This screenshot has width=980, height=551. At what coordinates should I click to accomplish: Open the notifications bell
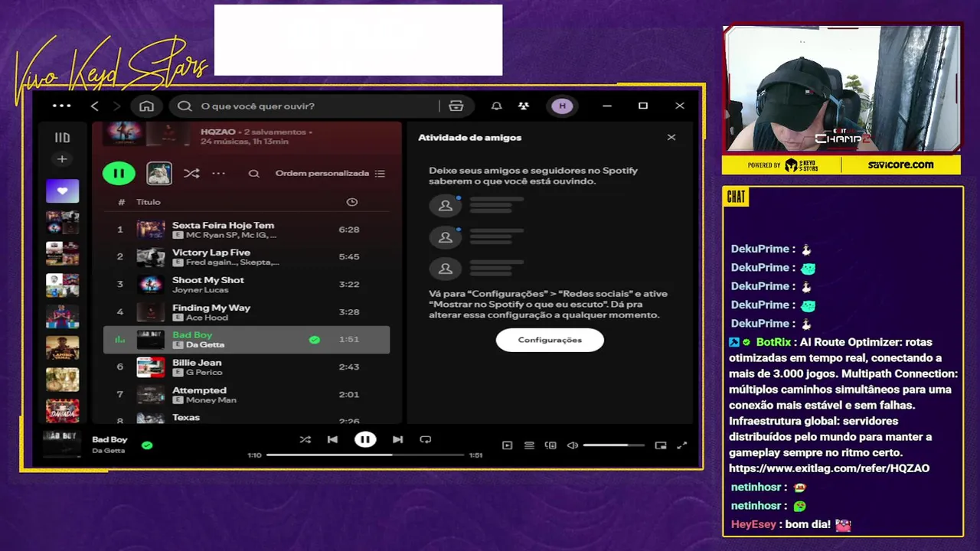tap(497, 106)
